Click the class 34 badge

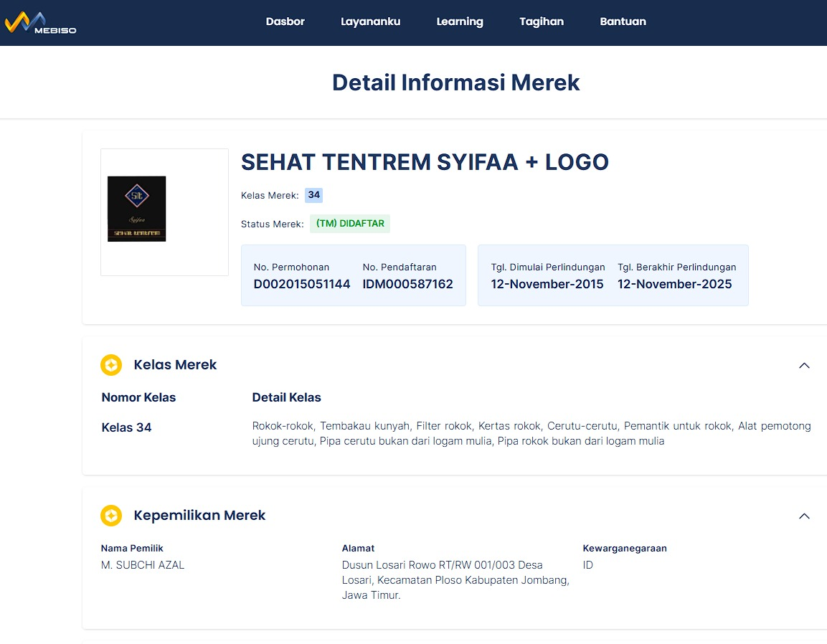click(314, 195)
